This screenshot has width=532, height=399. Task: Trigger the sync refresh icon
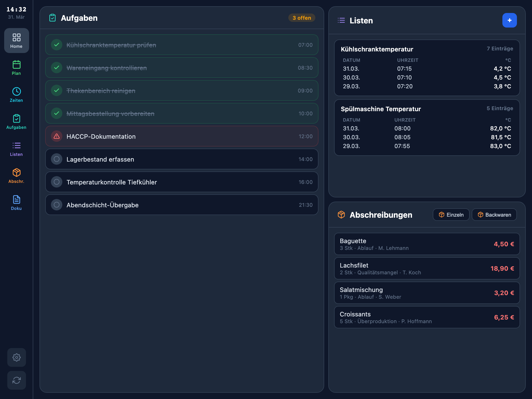[16, 380]
